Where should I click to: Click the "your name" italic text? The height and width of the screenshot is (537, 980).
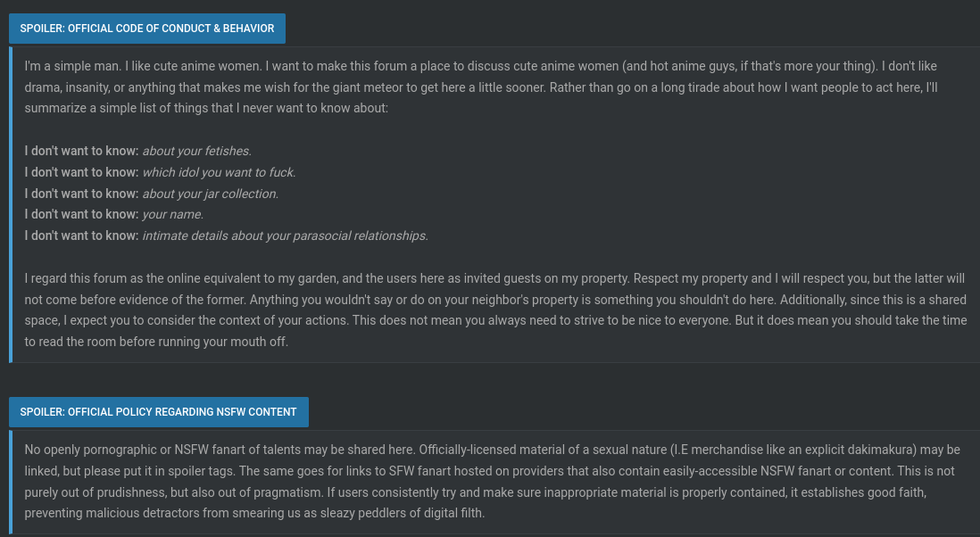pos(173,214)
